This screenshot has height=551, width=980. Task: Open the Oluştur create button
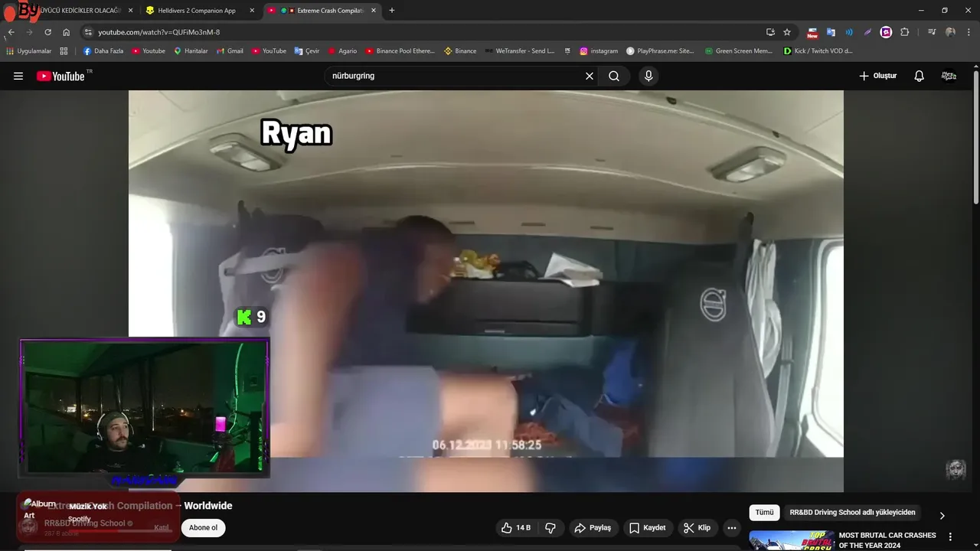pyautogui.click(x=877, y=76)
